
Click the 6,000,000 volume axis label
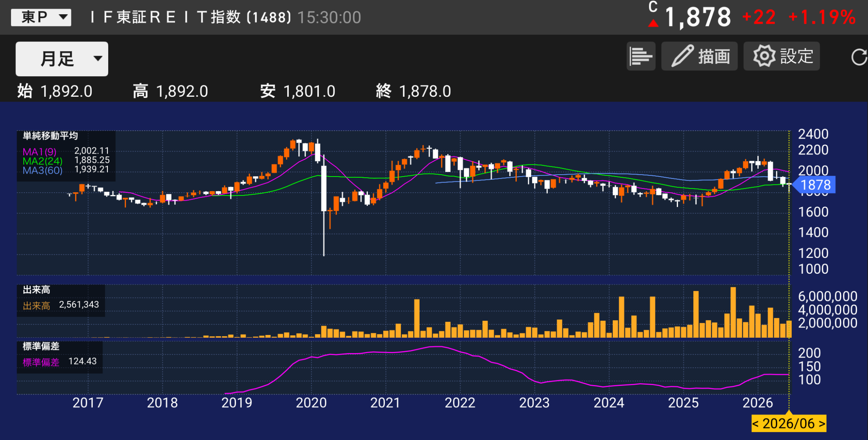click(828, 296)
